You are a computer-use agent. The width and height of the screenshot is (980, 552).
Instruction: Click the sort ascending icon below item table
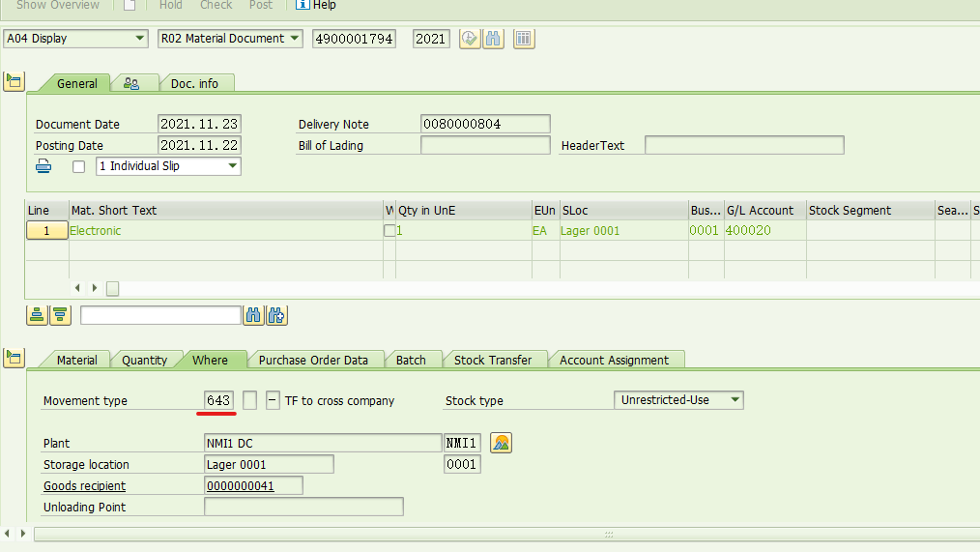[37, 316]
